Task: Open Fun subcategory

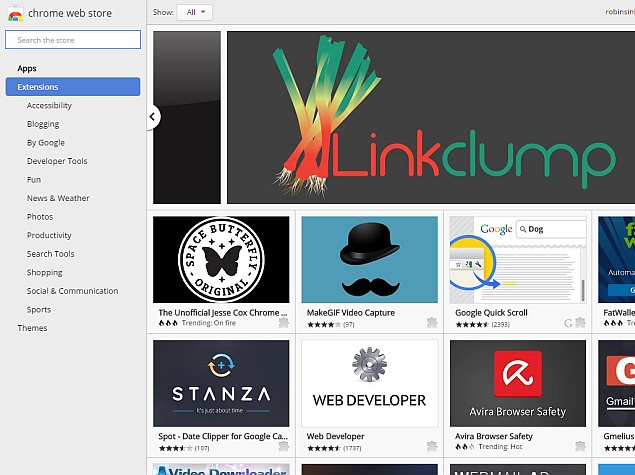Action: tap(34, 179)
